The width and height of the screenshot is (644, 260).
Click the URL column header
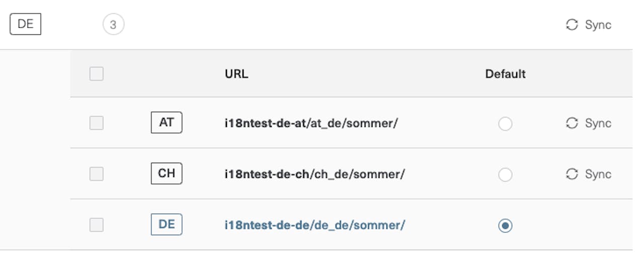click(x=236, y=74)
